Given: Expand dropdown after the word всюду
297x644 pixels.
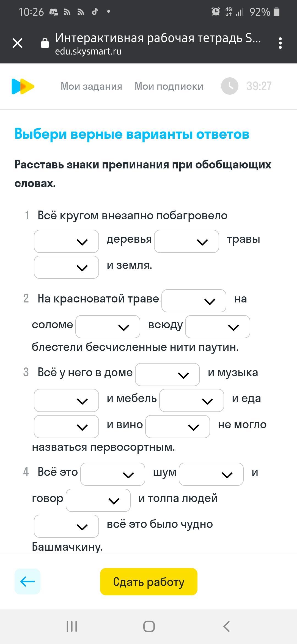Looking at the screenshot, I should (218, 327).
